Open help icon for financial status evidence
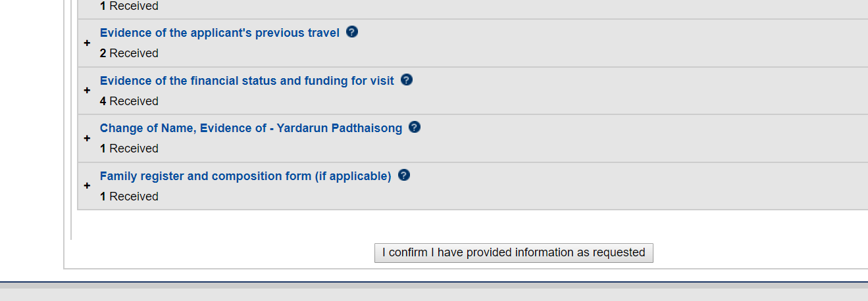The width and height of the screenshot is (868, 301). pos(407,80)
